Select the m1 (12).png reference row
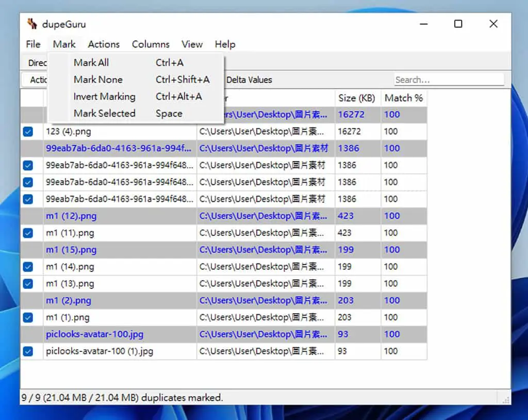 point(224,216)
